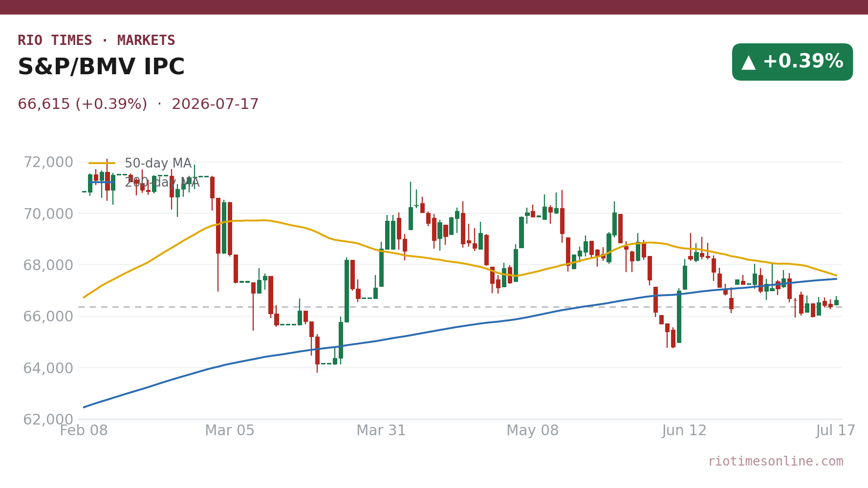
Task: Click the Feb 08 date label
Action: click(84, 431)
